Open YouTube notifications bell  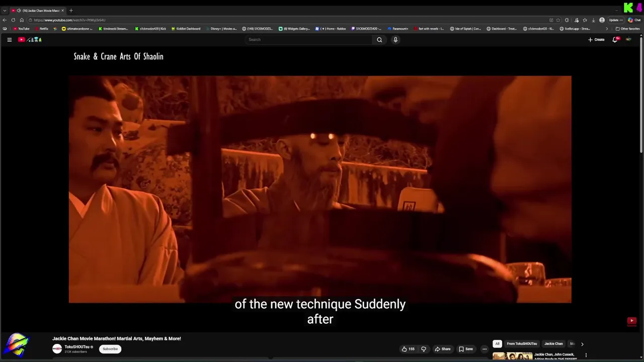[615, 40]
